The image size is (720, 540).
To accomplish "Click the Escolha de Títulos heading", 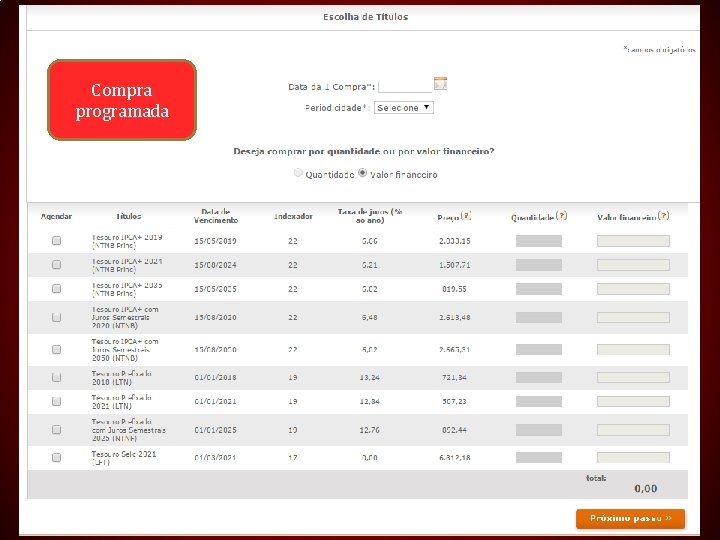I will 366,17.
